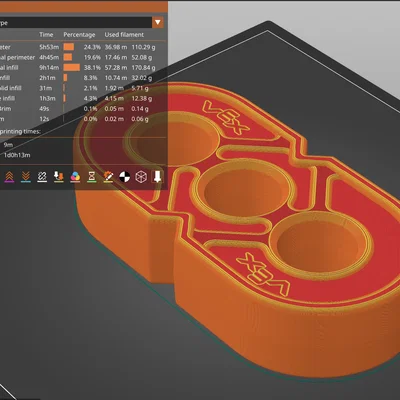Toggle the Deretractions down-chevrons icon
This screenshot has height=400, width=400.
click(x=26, y=177)
